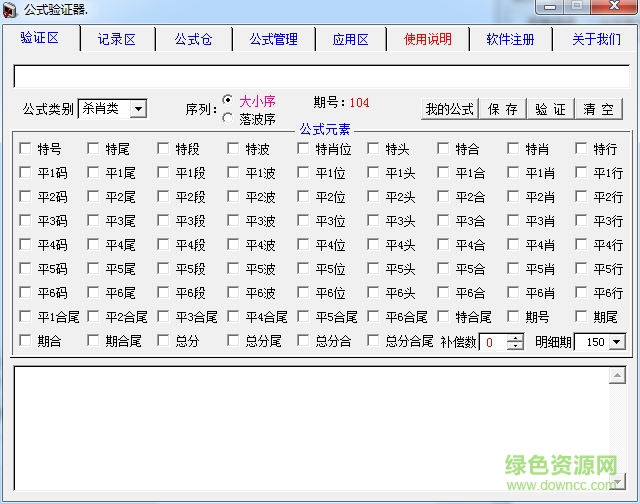Toggle the 特头 checkbox
Viewport: 640px width, 504px height.
click(373, 149)
